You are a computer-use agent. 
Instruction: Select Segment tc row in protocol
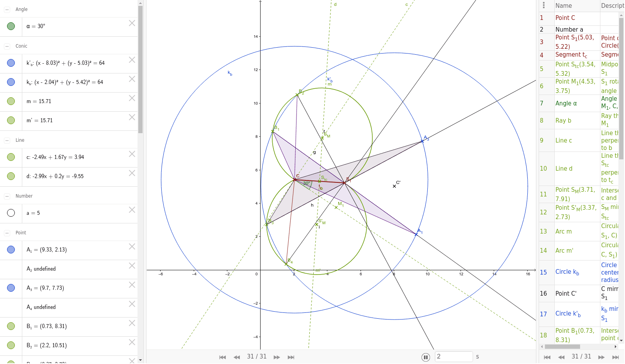point(579,55)
